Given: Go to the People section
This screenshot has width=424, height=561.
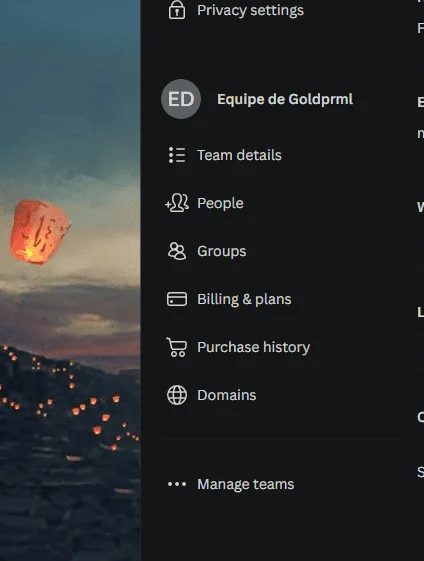Looking at the screenshot, I should pos(220,203).
